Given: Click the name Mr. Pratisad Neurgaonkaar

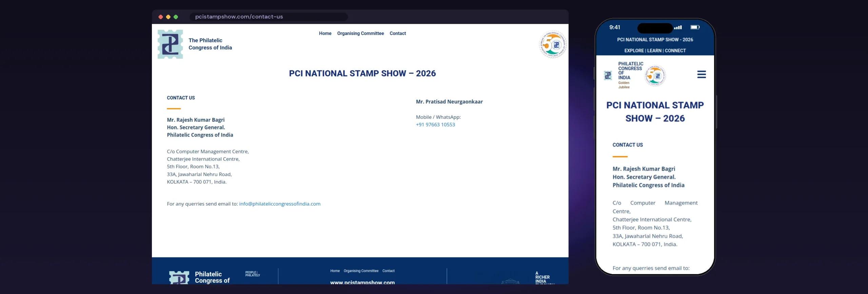Looking at the screenshot, I should [449, 102].
